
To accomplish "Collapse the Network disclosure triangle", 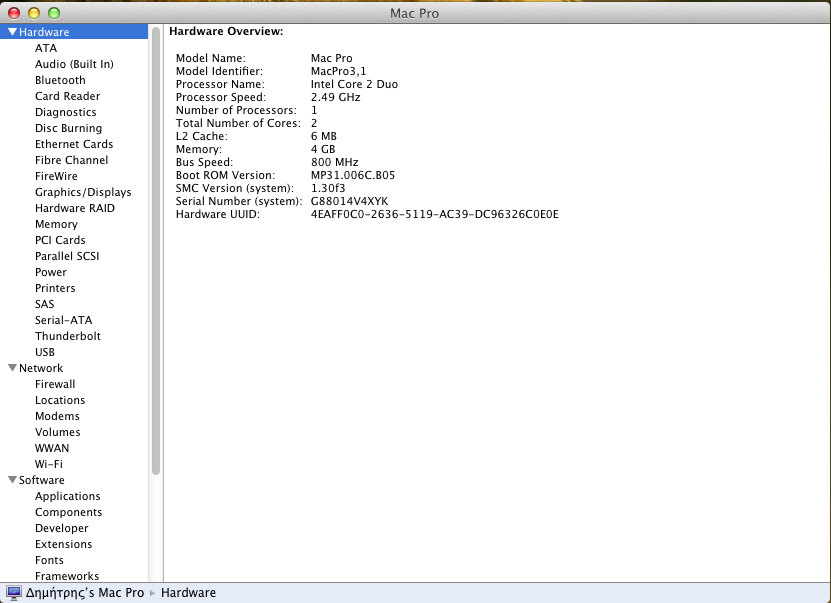I will 12,368.
